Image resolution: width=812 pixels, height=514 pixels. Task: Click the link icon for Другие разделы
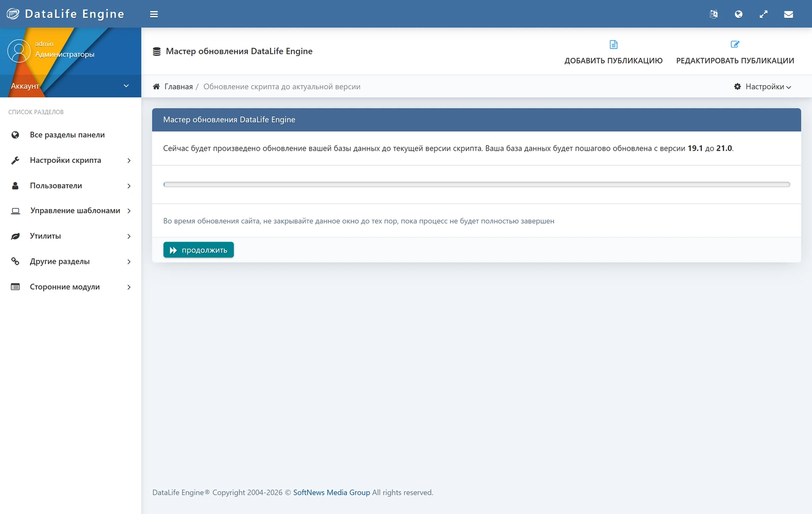(x=15, y=261)
